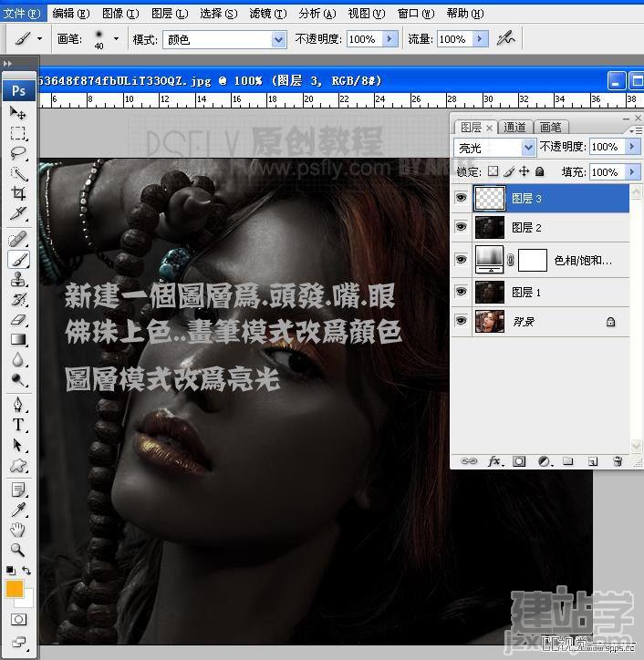Screen dimensions: 644x660
Task: Toggle lock image pixels brush icon
Action: pos(508,171)
